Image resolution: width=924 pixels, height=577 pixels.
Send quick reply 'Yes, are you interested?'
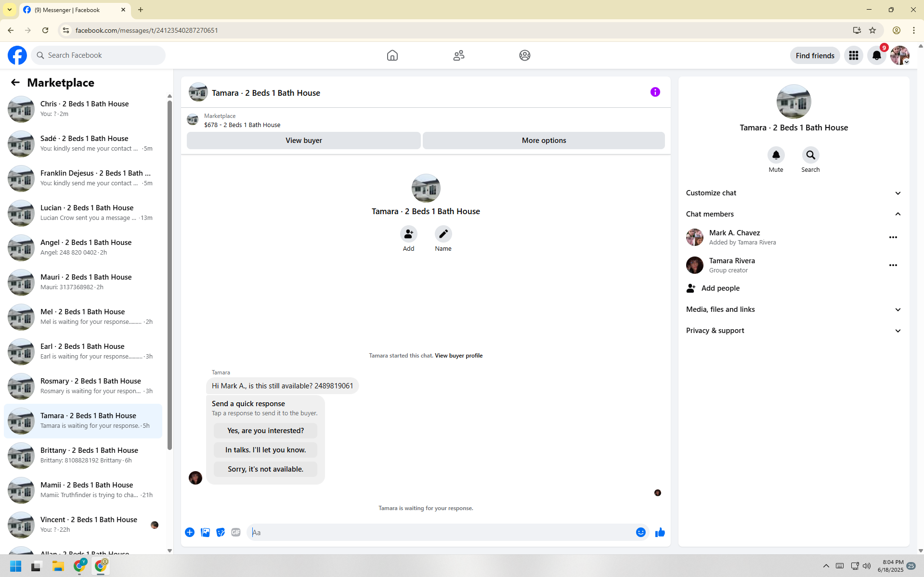[x=265, y=431]
